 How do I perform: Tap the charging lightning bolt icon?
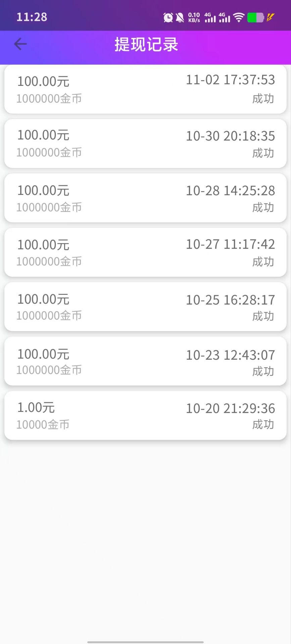[x=271, y=17]
